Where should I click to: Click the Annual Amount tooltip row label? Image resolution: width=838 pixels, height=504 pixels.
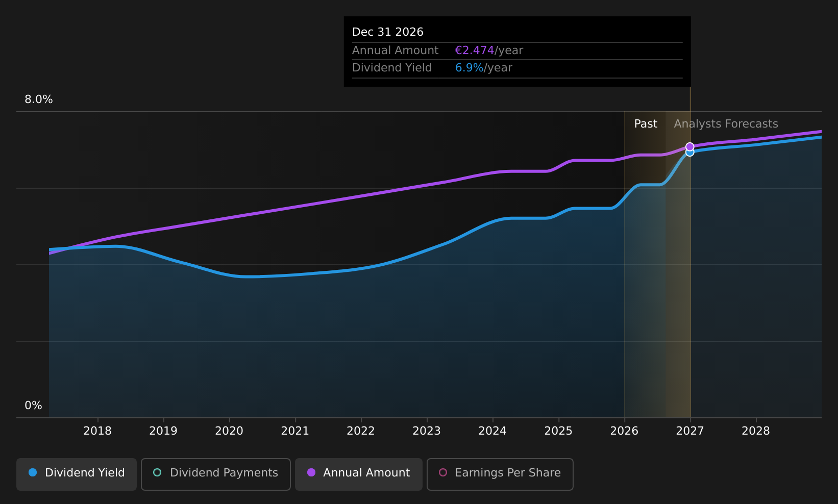tap(396, 51)
